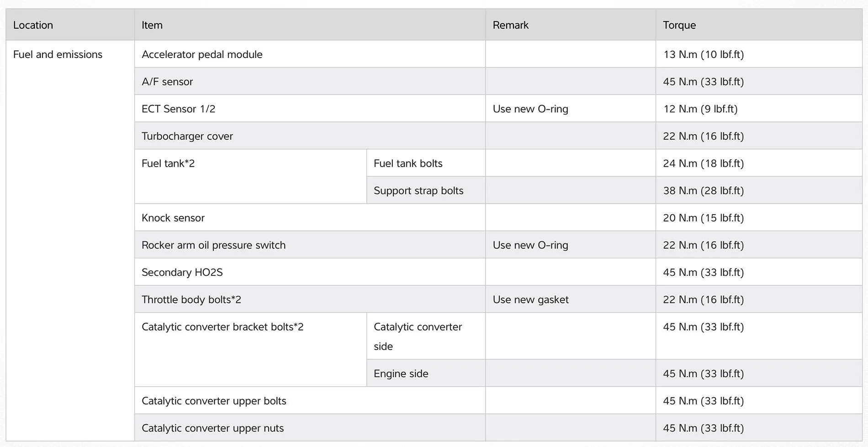This screenshot has width=868, height=447.
Task: Select the Support strap bolts cell
Action: 418,190
